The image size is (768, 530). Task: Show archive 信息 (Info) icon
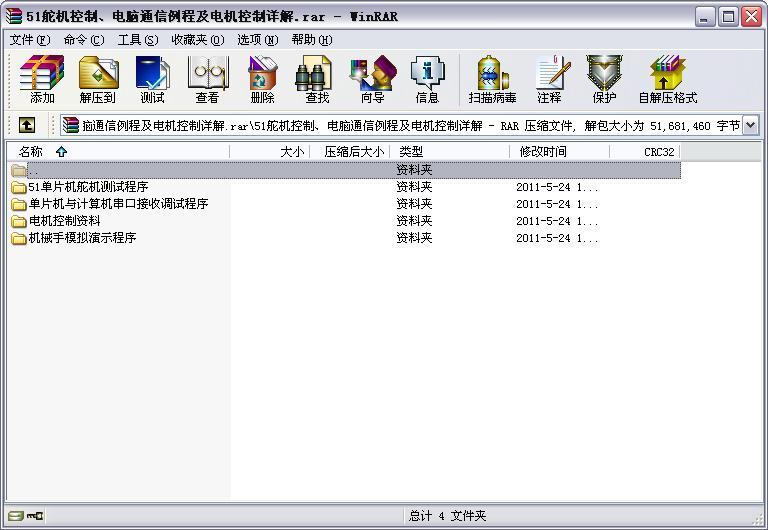(x=427, y=80)
